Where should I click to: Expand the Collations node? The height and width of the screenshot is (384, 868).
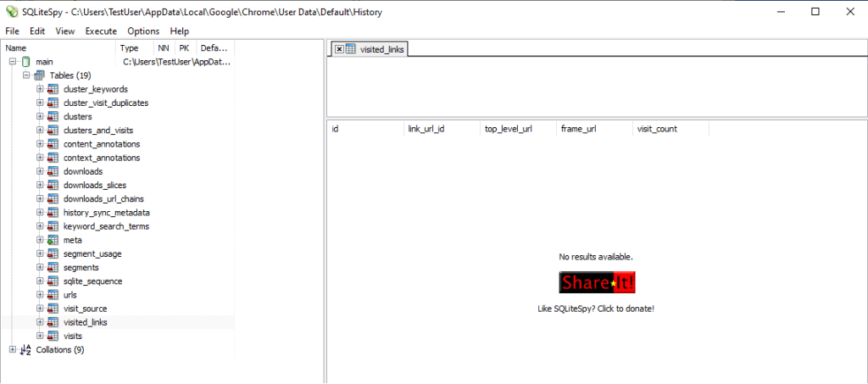pyautogui.click(x=13, y=349)
